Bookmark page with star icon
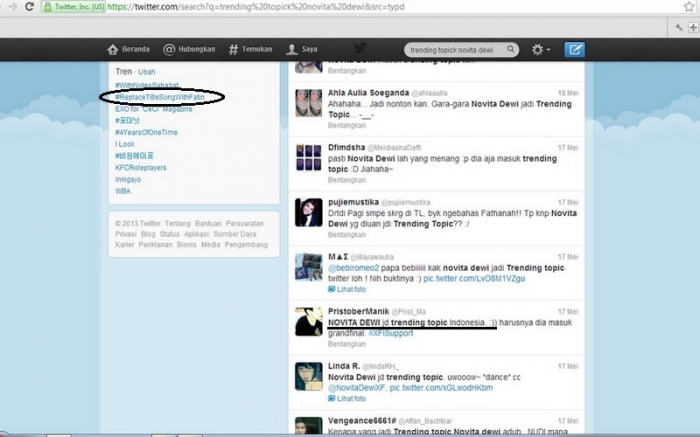The height and width of the screenshot is (437, 700). pyautogui.click(x=689, y=7)
